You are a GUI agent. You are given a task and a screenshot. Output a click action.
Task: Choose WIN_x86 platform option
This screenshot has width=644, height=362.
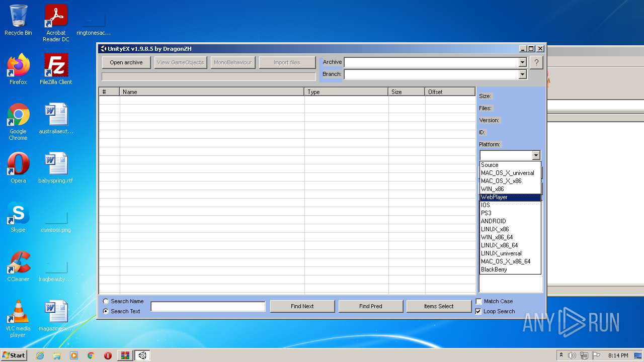[510, 189]
